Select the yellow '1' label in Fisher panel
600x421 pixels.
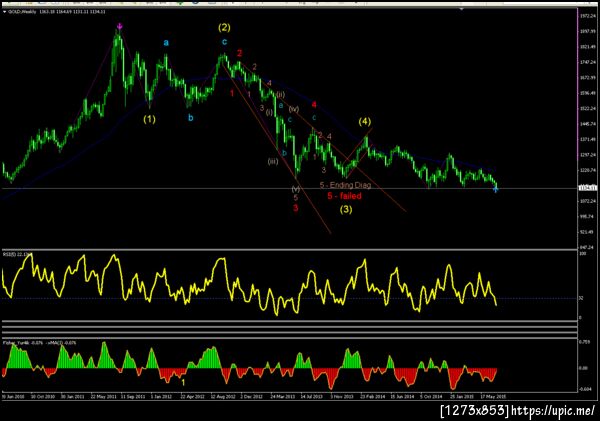click(183, 382)
